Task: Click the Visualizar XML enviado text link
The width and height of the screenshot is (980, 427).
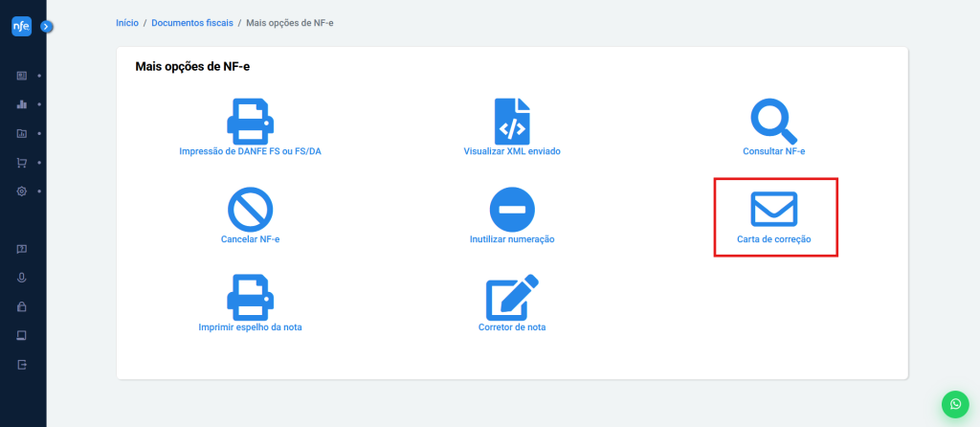Action: coord(512,151)
